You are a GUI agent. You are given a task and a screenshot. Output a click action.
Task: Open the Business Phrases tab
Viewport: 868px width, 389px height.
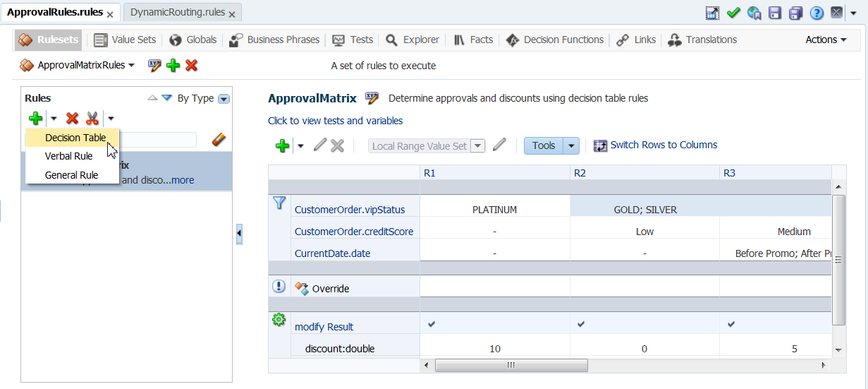coord(274,40)
